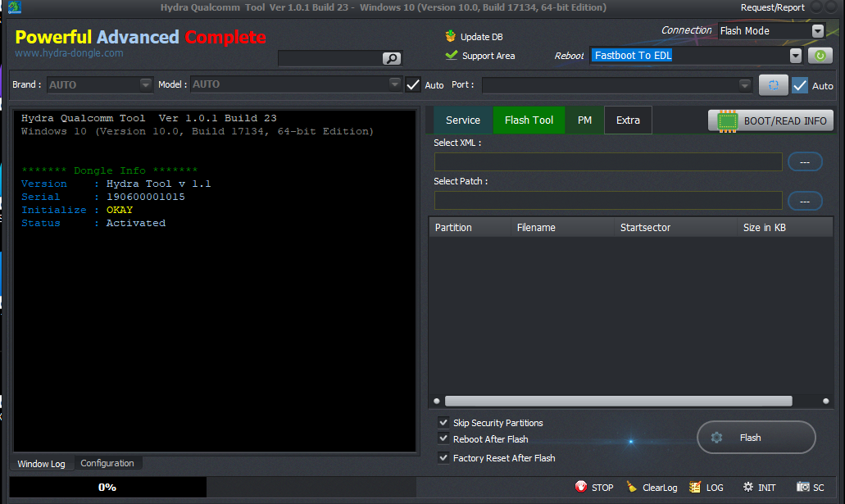845x504 pixels.
Task: Click the Size in KB column header
Action: click(x=784, y=228)
